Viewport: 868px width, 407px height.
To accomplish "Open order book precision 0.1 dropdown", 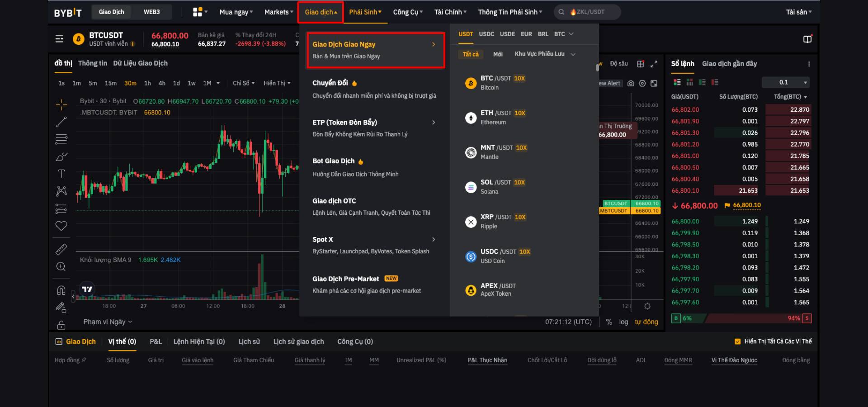I will (786, 82).
